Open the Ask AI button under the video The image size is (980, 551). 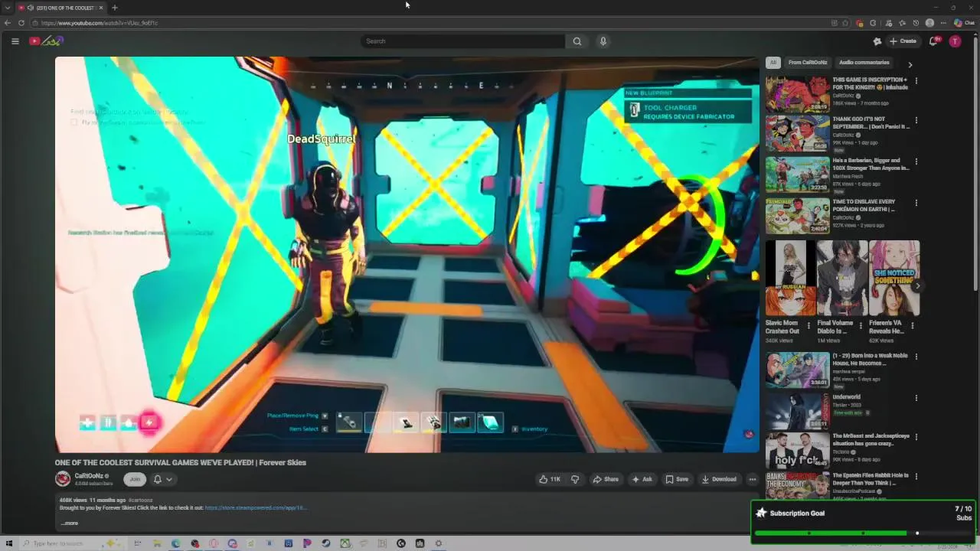point(642,479)
